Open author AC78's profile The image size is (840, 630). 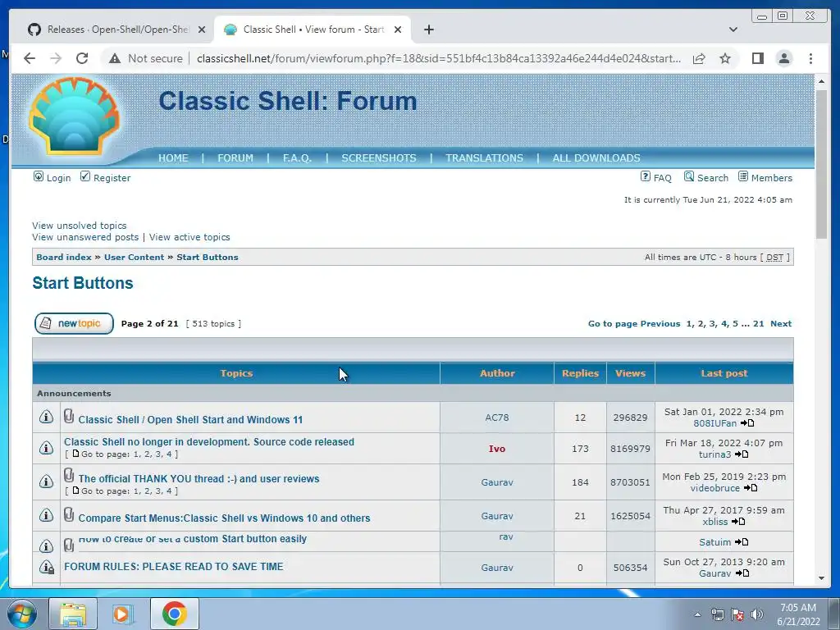496,418
